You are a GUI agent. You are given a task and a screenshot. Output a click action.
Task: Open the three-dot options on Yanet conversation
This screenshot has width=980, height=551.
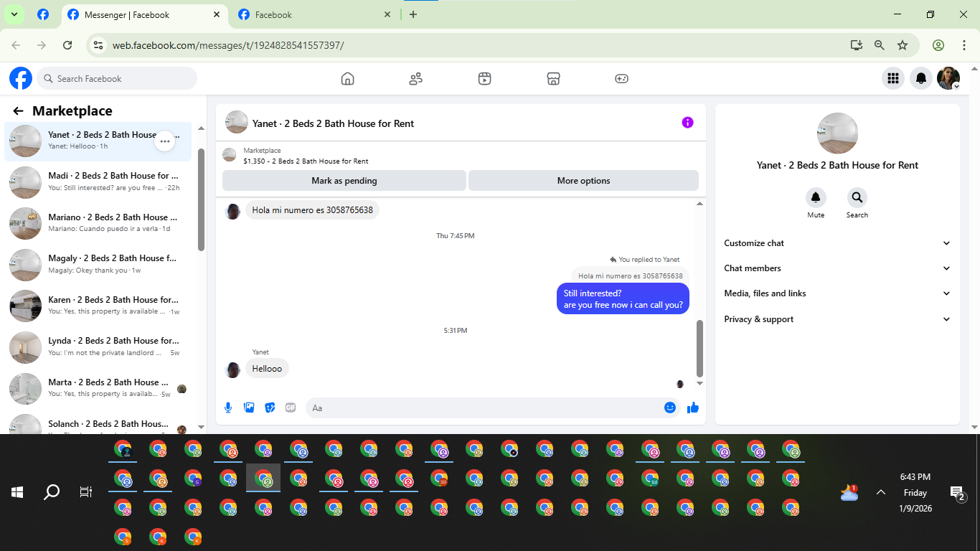(165, 141)
